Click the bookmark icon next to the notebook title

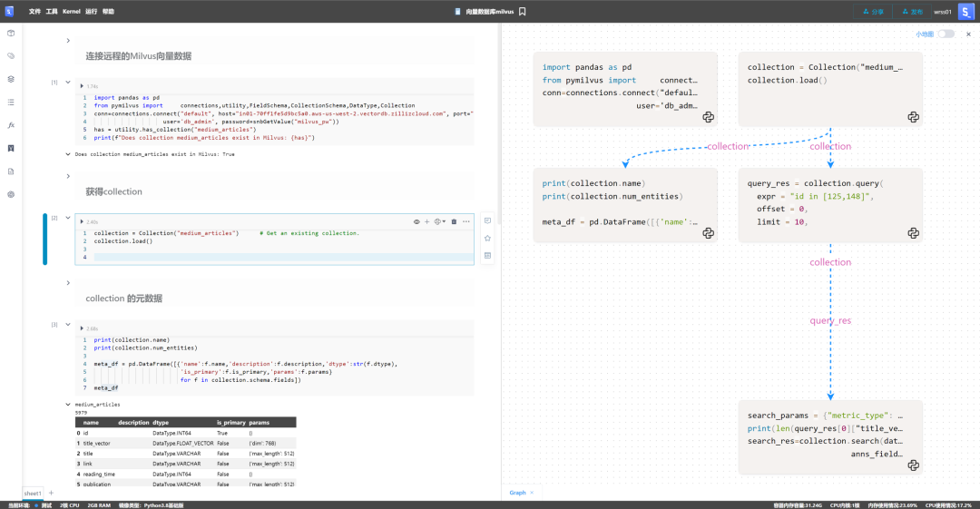click(523, 11)
